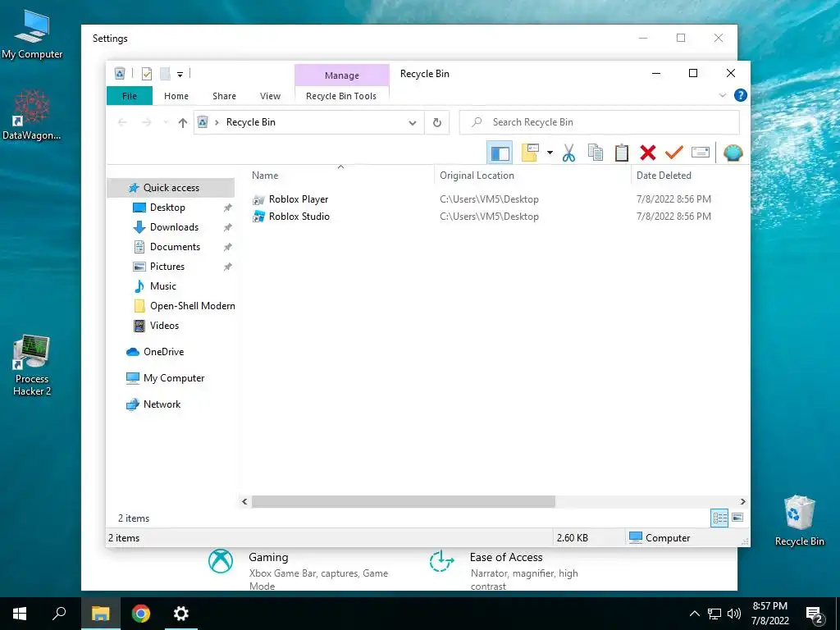Select the Manage contextual tab

[x=342, y=75]
